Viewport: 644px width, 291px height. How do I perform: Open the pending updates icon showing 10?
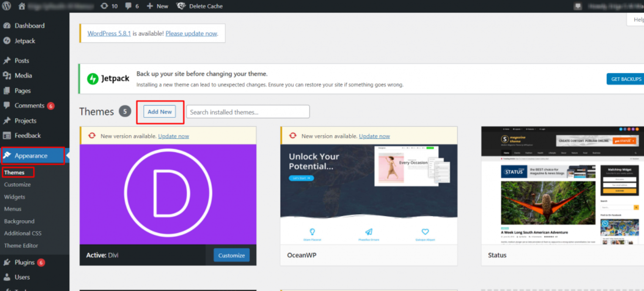[x=109, y=6]
